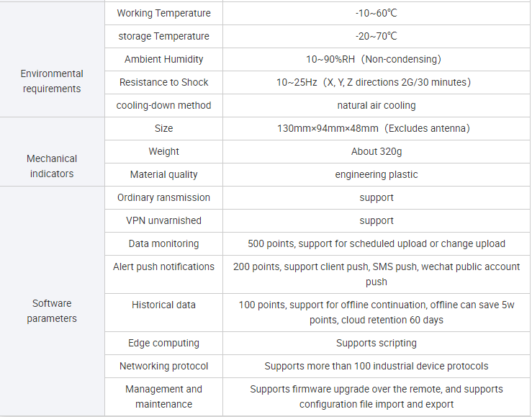The image size is (532, 417).
Task: Select the Data monitoring row label
Action: 164,243
